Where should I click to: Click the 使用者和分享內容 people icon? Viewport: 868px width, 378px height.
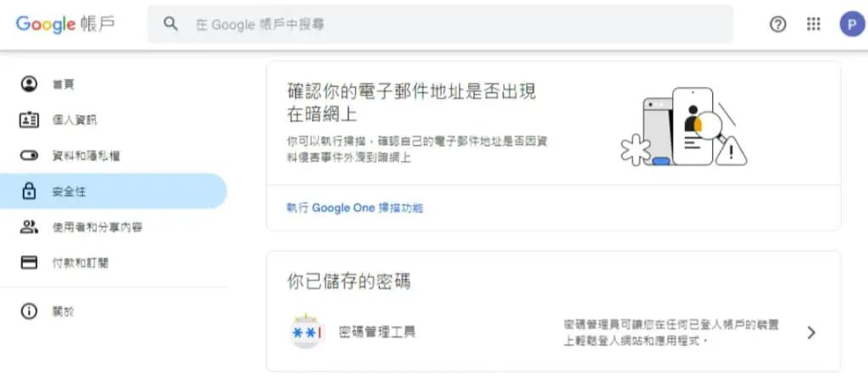pyautogui.click(x=29, y=227)
